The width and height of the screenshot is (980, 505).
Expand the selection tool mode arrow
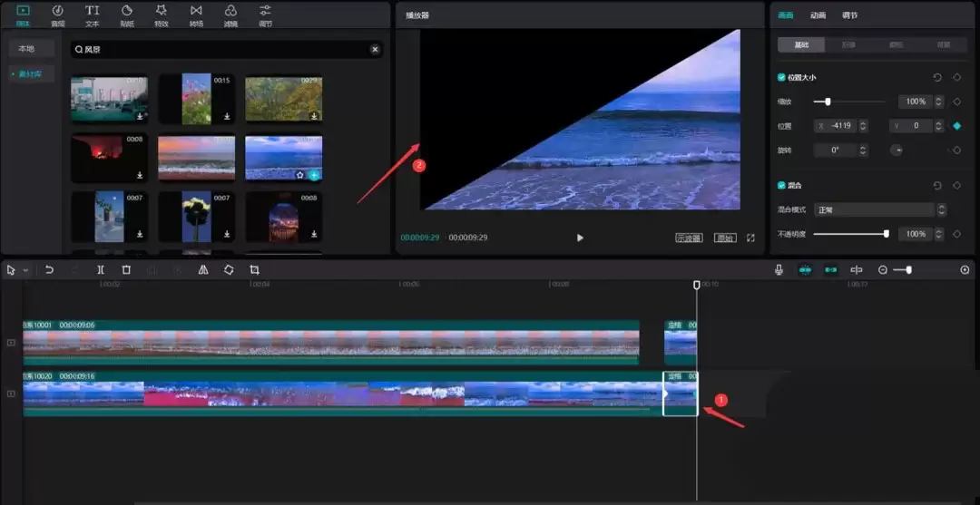25,270
